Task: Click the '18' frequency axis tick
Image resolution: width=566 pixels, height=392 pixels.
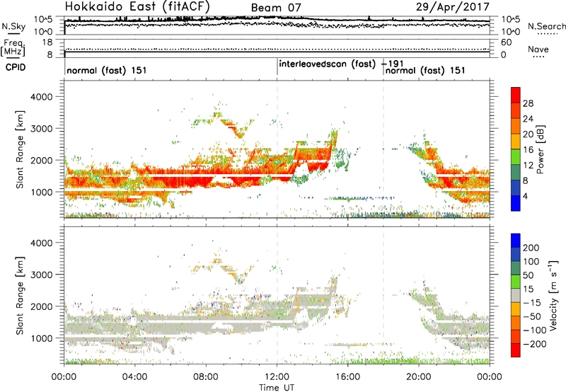Action: (47, 42)
